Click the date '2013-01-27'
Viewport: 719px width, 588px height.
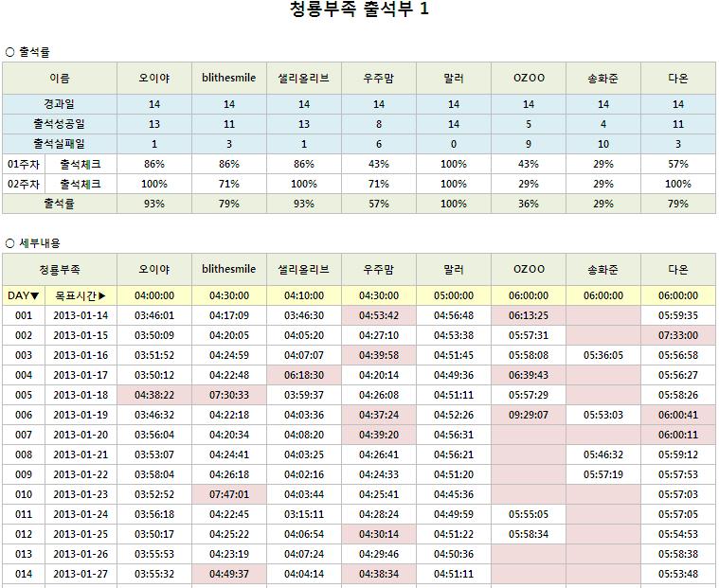(x=81, y=574)
